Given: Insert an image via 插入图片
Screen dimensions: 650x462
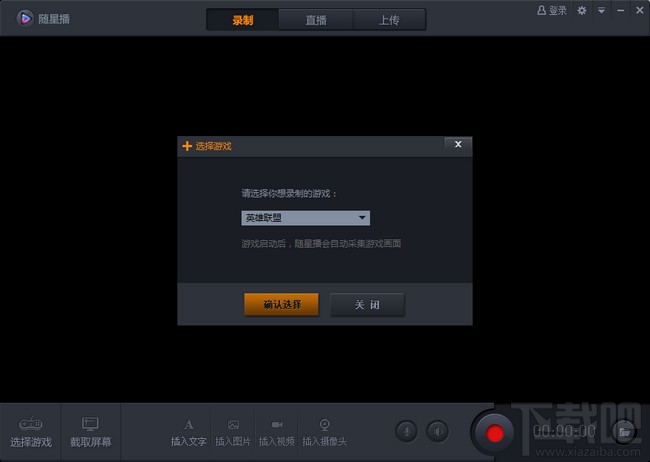Looking at the screenshot, I should (x=233, y=433).
